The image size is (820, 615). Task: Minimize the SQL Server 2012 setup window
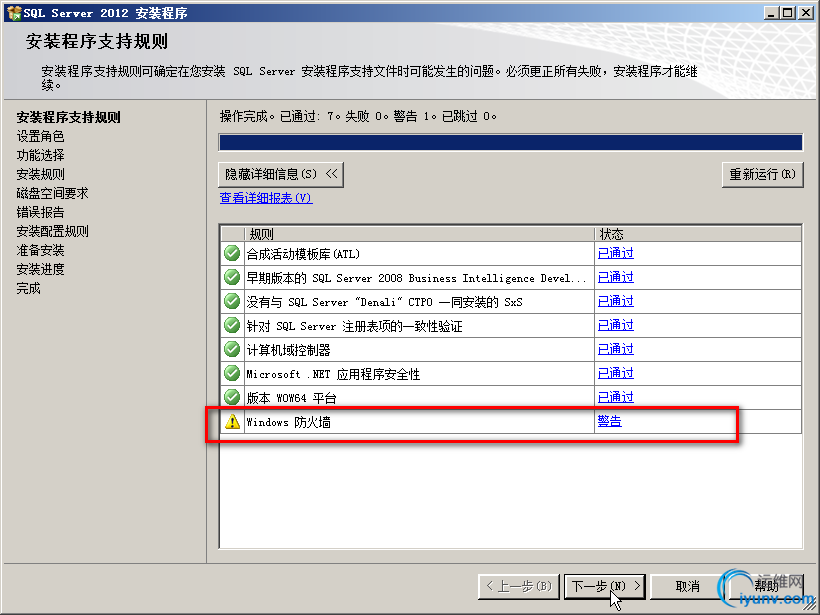pos(770,13)
